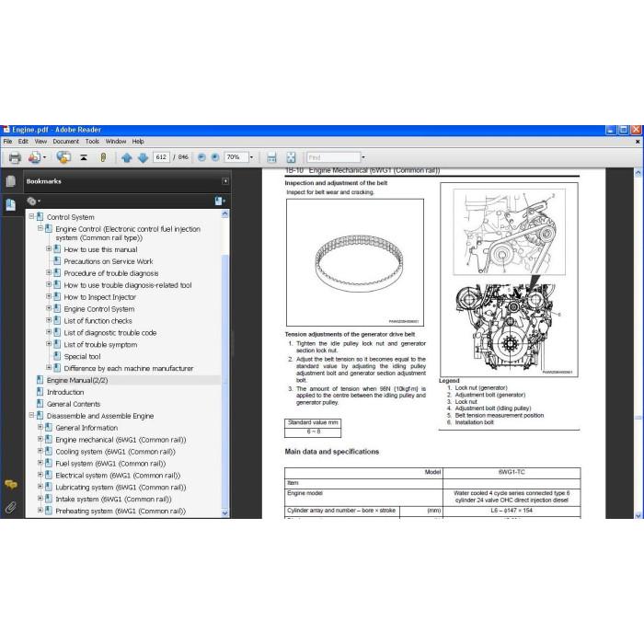The height and width of the screenshot is (644, 644).
Task: Expand the Engine Control System bookmark
Action: pyautogui.click(x=49, y=308)
